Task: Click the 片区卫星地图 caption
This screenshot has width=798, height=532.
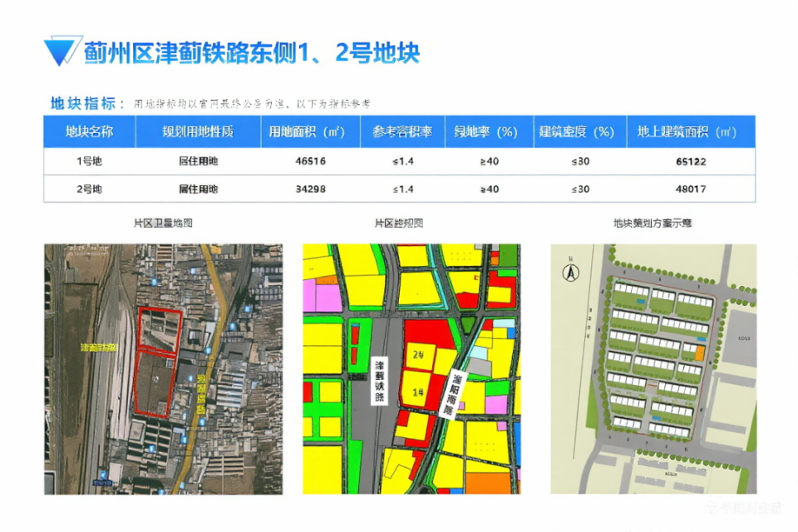Action: [163, 223]
